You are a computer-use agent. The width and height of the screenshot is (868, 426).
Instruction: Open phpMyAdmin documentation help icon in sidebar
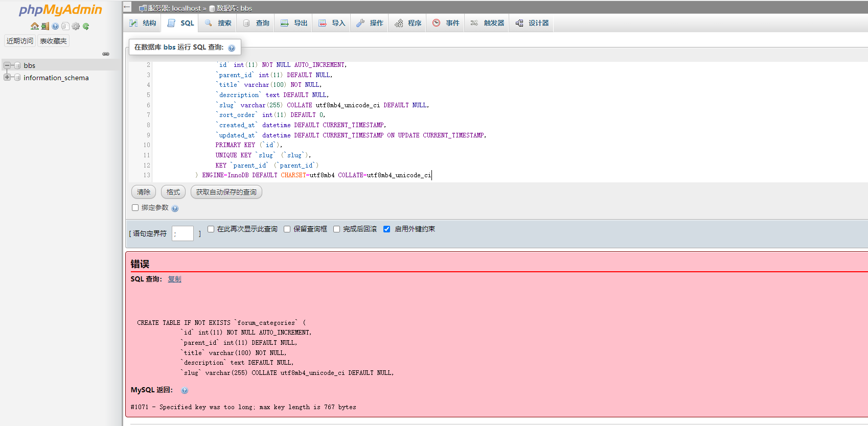point(55,26)
